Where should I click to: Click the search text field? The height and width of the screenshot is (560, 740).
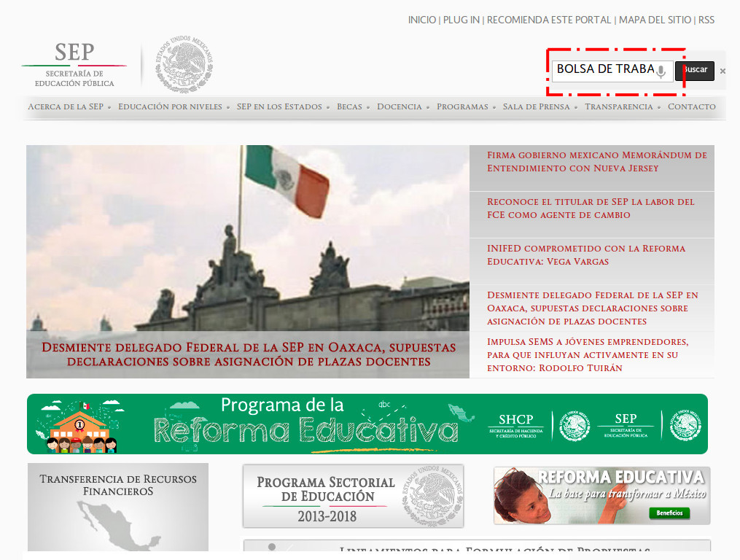tap(604, 70)
